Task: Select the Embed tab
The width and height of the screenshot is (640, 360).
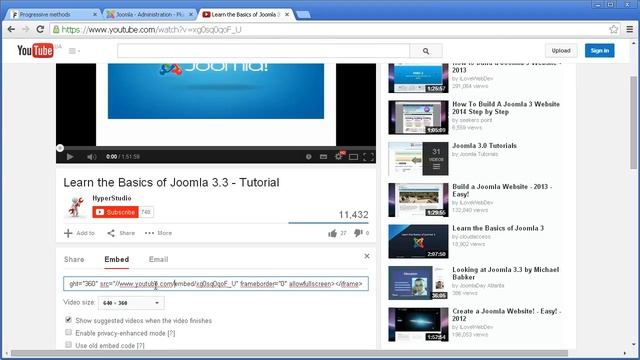Action: 117,259
